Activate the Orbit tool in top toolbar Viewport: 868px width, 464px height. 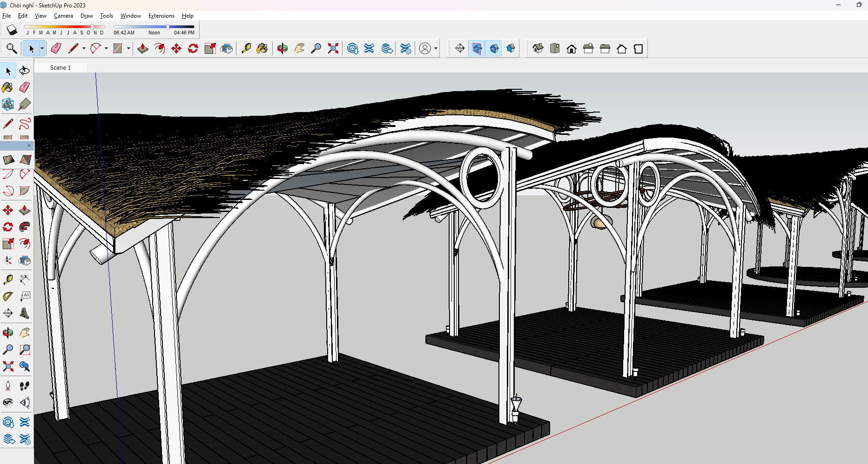[282, 48]
